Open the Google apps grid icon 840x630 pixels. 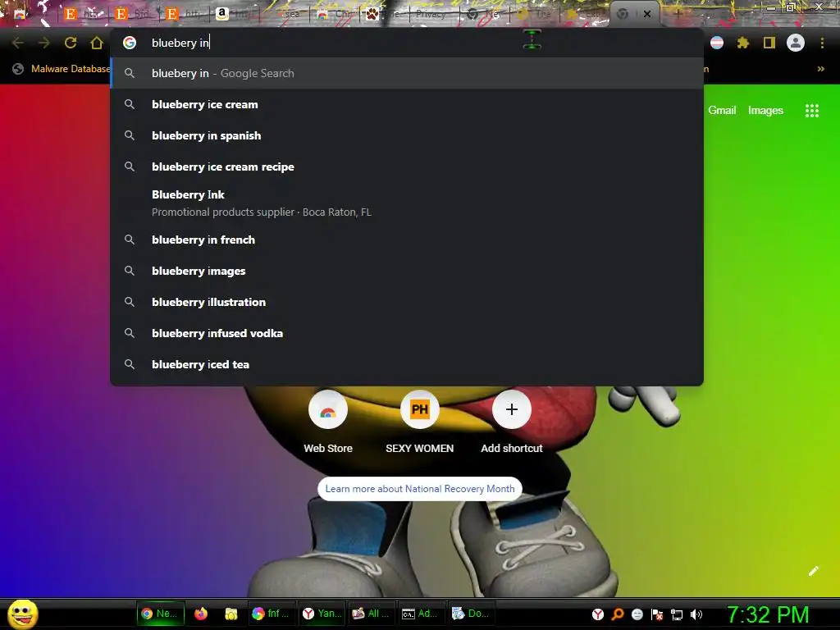click(812, 111)
